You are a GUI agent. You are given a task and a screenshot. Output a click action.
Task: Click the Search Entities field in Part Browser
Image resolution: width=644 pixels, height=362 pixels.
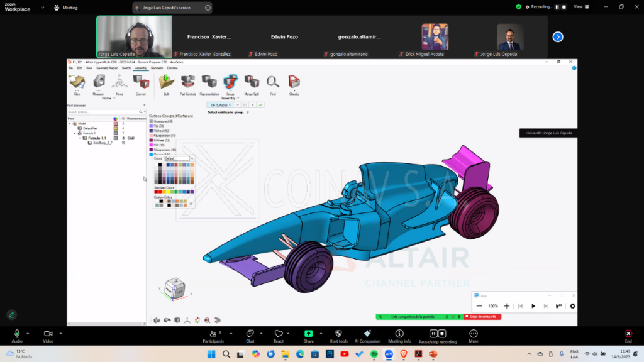(x=104, y=112)
